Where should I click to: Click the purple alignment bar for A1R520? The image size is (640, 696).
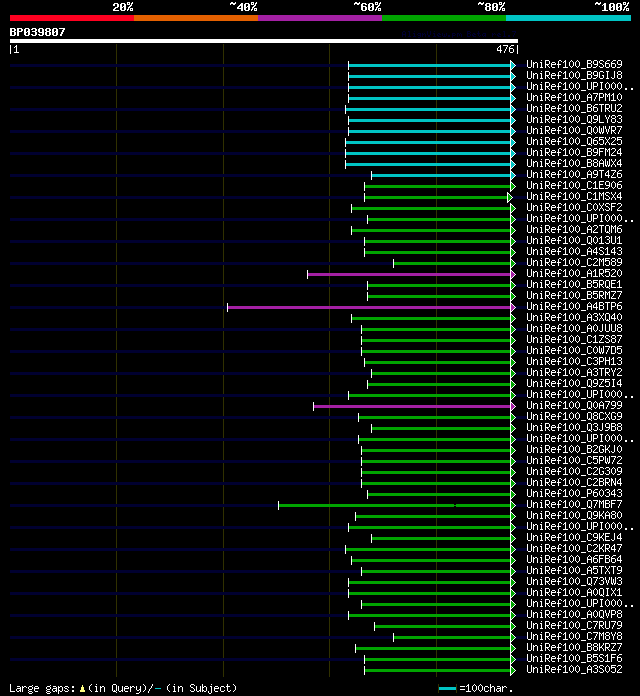409,275
